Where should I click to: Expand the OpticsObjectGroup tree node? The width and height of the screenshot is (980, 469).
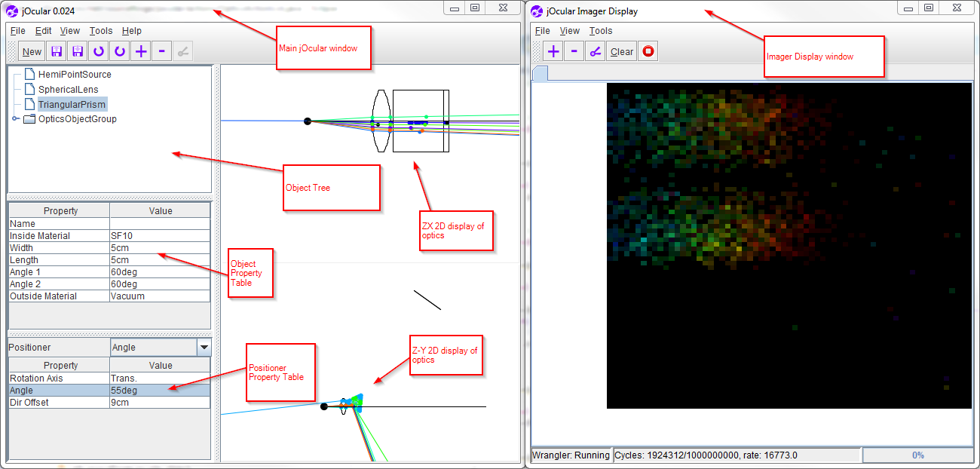[x=16, y=119]
